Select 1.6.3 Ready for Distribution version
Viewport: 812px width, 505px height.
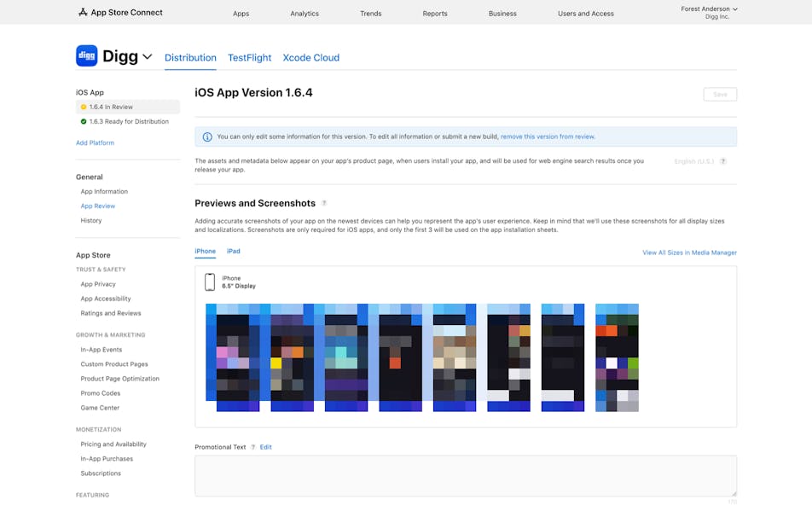[x=128, y=122]
